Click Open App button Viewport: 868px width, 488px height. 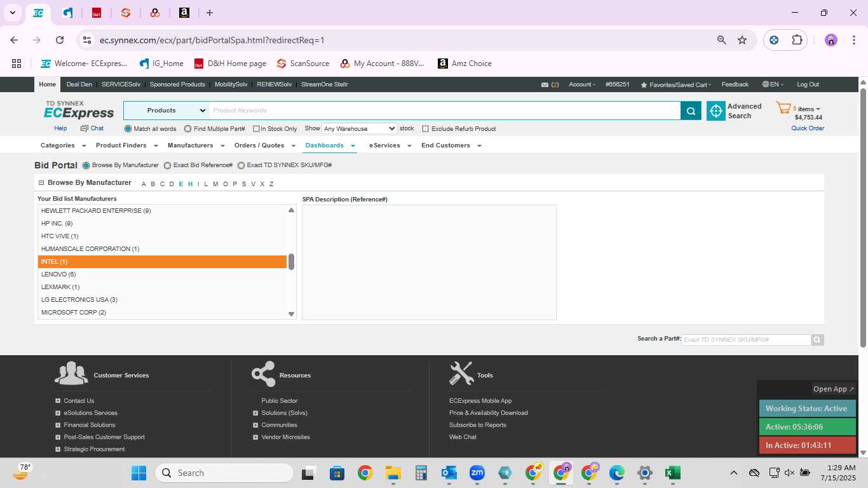click(834, 389)
